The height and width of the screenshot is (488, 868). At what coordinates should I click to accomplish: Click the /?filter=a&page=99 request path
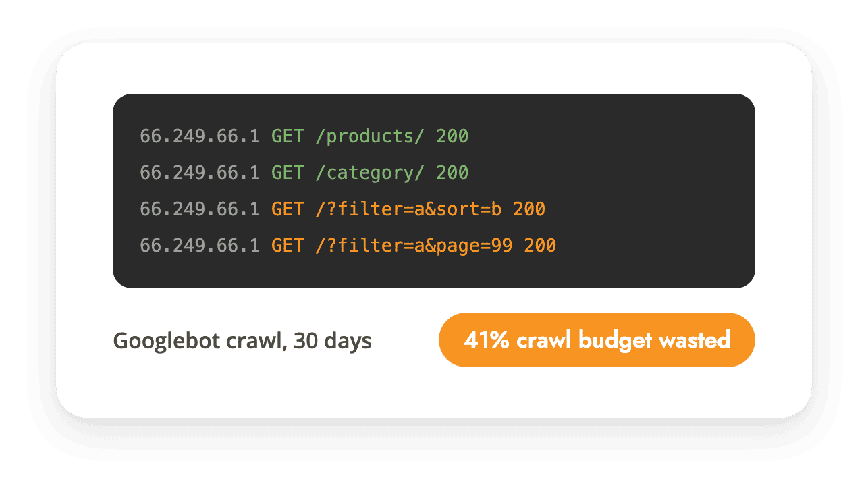coord(414,246)
